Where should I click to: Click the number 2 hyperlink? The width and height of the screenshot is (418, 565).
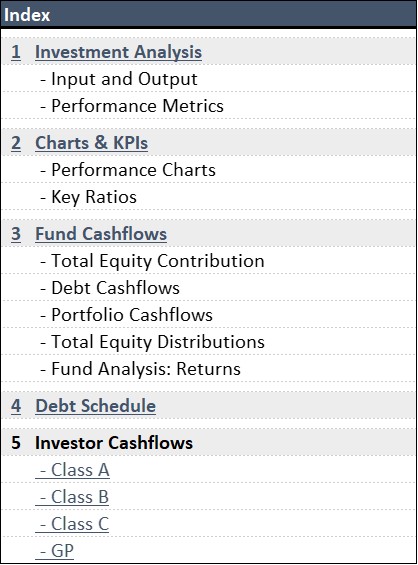(x=16, y=143)
